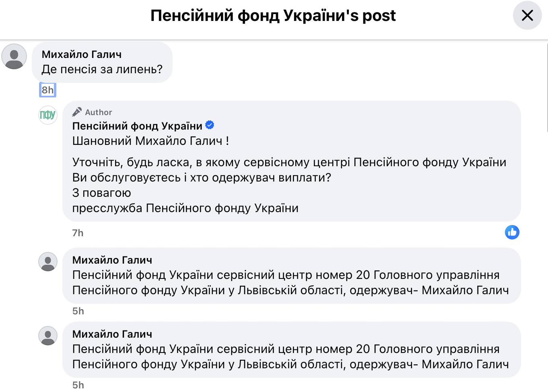The width and height of the screenshot is (548, 392).
Task: Click avatar of Михайло Галич's first service-center reply
Action: tap(48, 262)
